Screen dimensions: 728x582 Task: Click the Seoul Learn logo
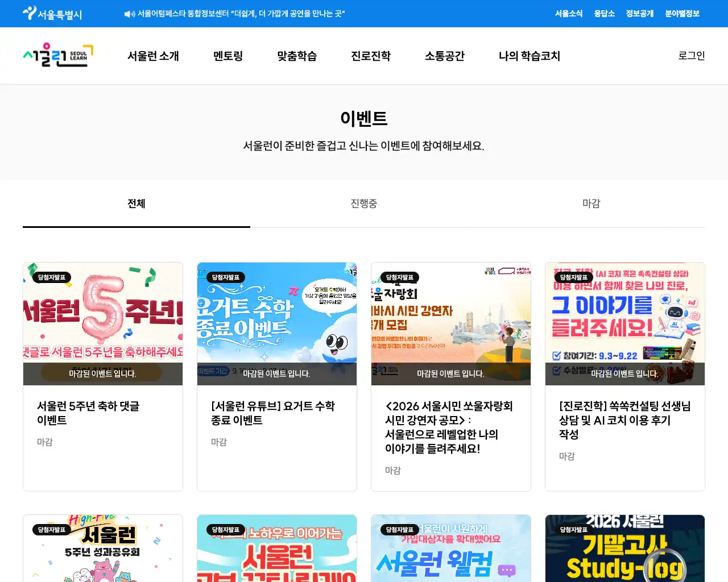point(58,56)
